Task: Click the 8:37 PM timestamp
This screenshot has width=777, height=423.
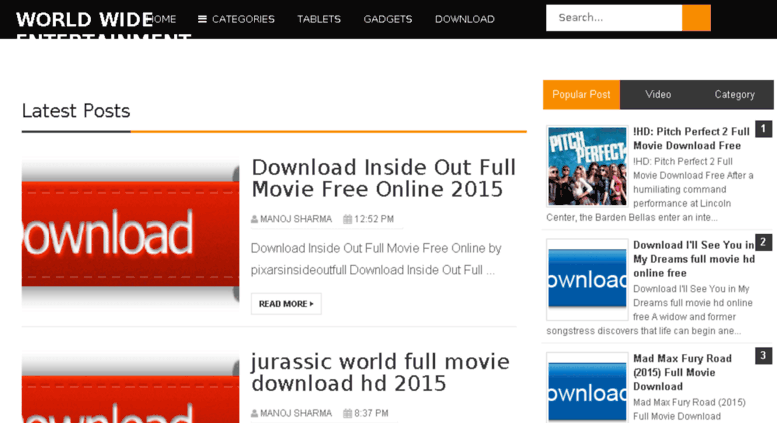Action: [371, 413]
